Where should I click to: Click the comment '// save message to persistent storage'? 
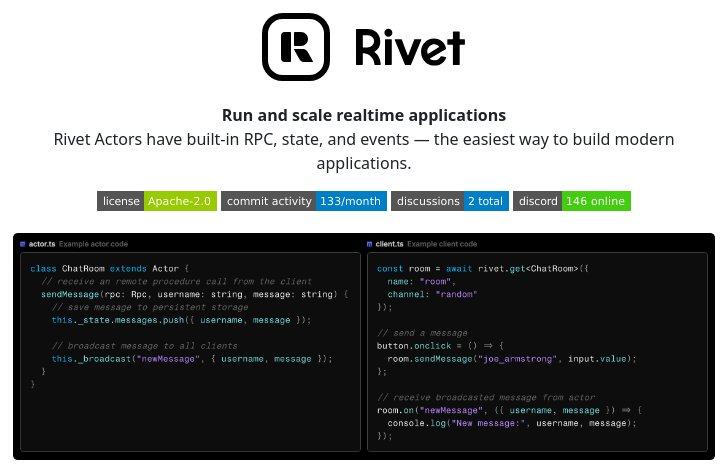coord(150,307)
